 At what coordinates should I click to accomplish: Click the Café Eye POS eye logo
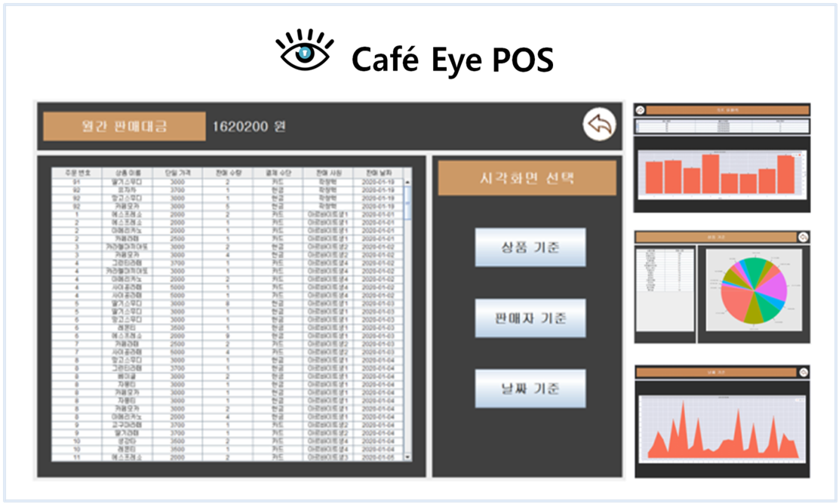pos(303,52)
